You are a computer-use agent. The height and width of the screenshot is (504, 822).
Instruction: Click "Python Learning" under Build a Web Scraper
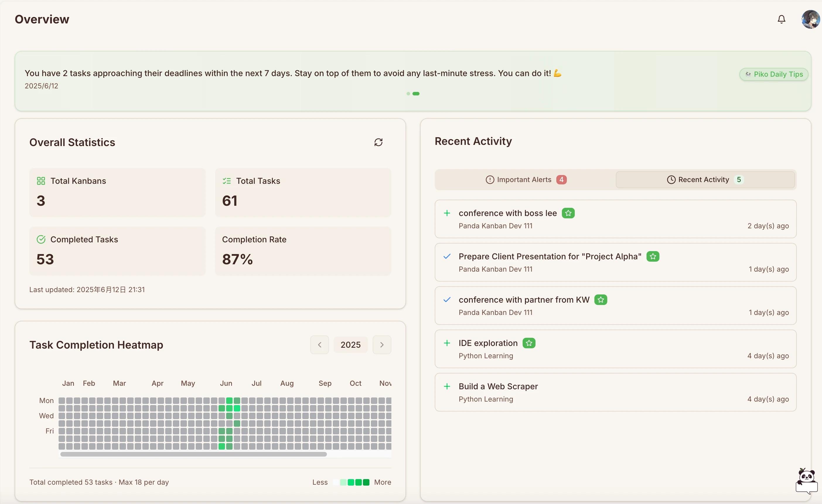486,399
